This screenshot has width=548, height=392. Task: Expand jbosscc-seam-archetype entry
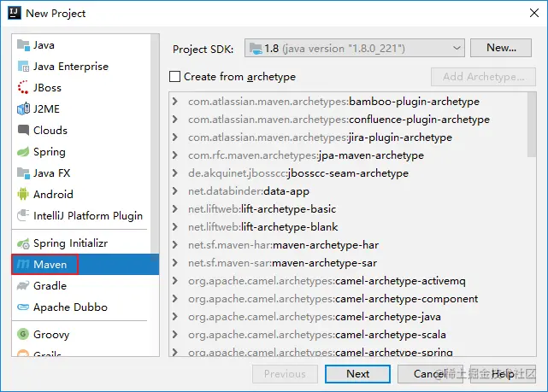(x=175, y=173)
